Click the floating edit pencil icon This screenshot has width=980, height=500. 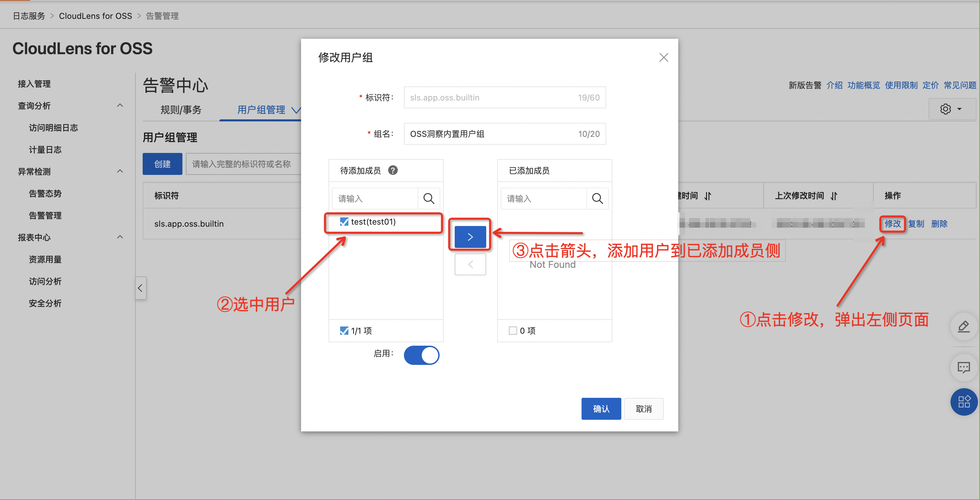963,326
